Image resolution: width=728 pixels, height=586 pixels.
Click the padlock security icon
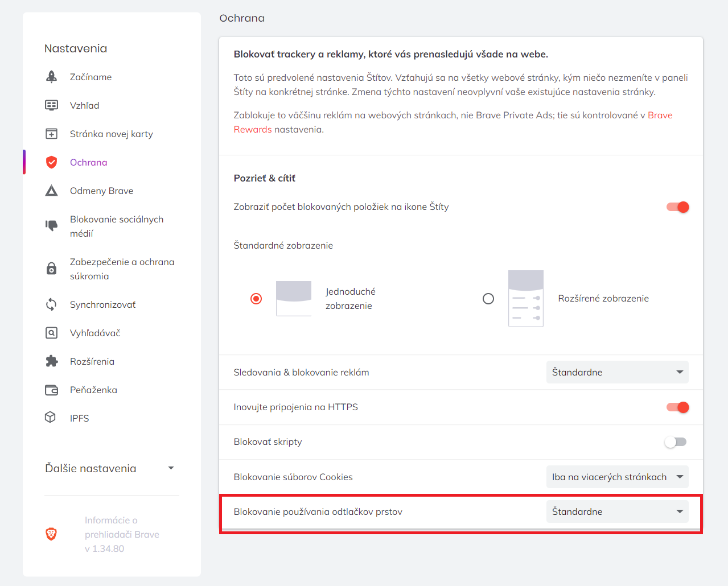51,269
